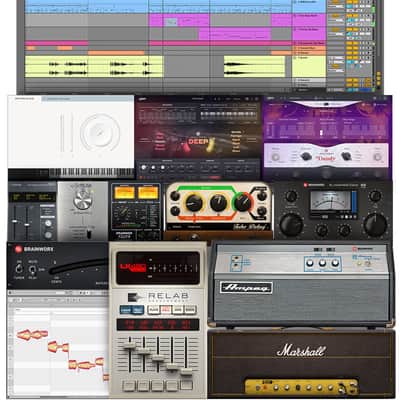Image resolution: width=400 pixels, height=400 pixels.
Task: Select the lowest partial note blob in Melodyne
Action: pyautogui.click(x=106, y=377)
